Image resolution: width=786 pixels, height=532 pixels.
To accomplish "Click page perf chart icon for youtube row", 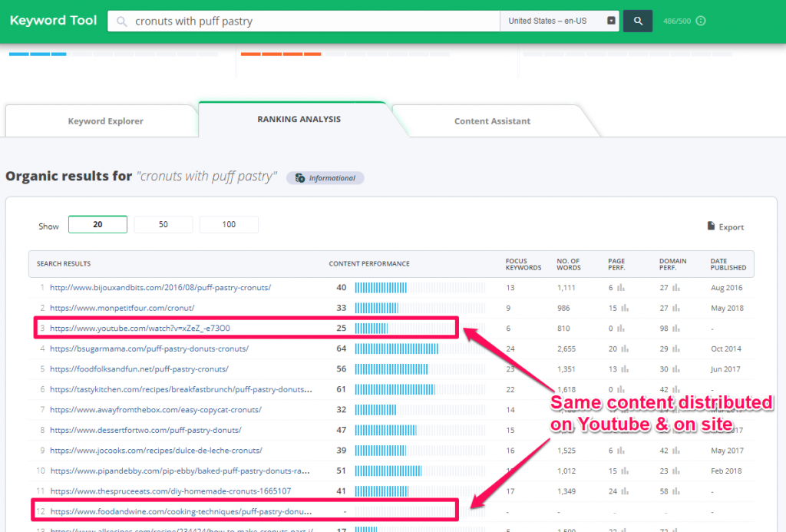I will point(621,329).
